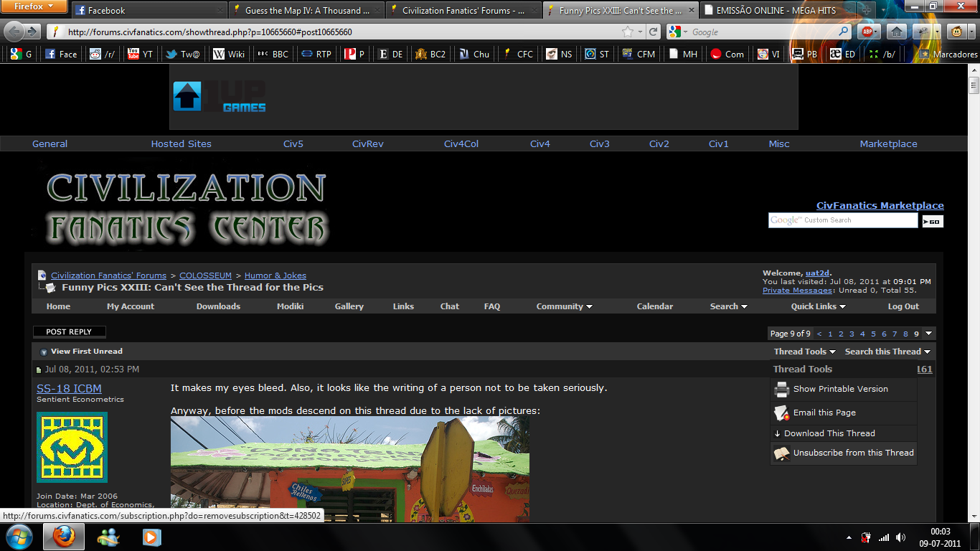
Task: Launch Windows Media Player from the taskbar
Action: [x=151, y=537]
